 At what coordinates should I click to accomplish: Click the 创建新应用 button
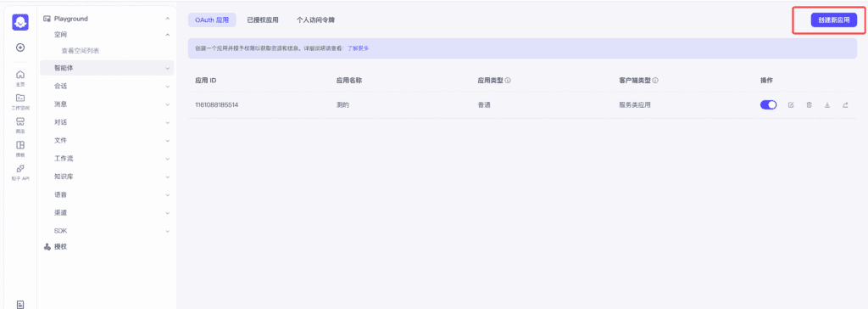tap(834, 20)
